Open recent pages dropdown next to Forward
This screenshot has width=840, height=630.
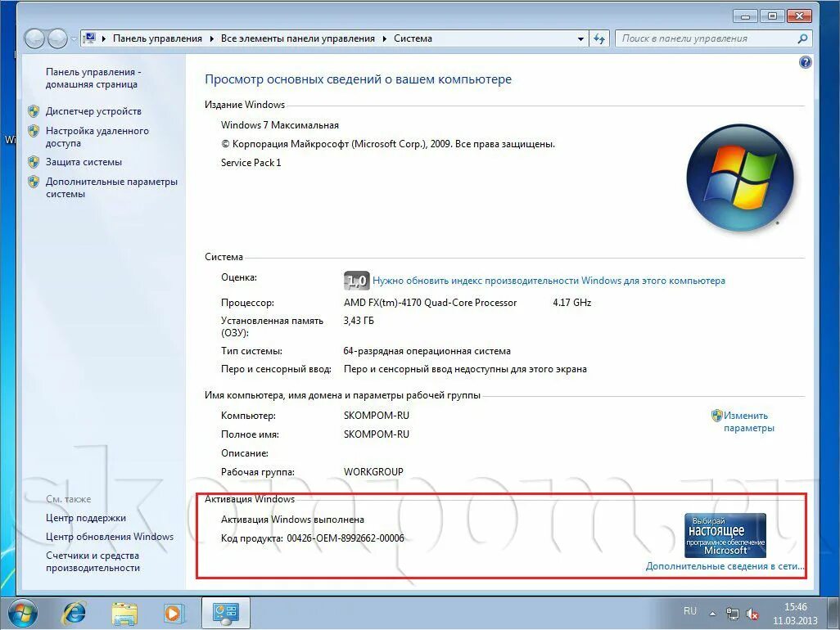pyautogui.click(x=74, y=39)
